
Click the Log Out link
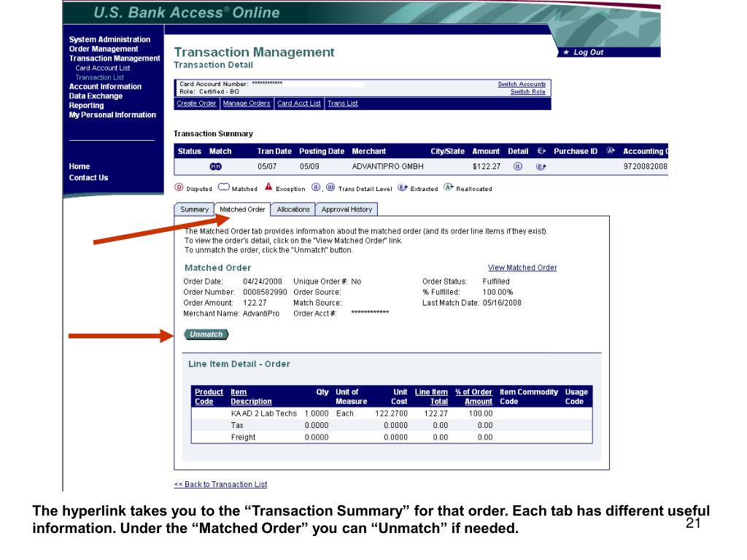(x=588, y=52)
